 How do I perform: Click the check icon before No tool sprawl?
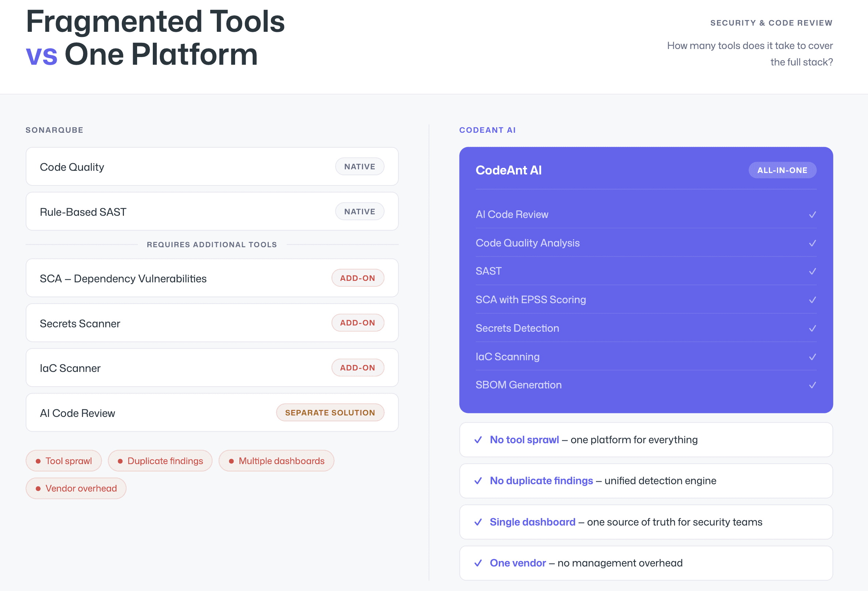click(x=478, y=440)
